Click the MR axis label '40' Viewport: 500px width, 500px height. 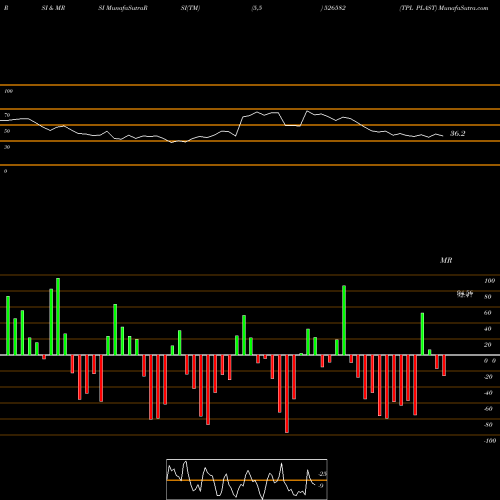(x=488, y=329)
